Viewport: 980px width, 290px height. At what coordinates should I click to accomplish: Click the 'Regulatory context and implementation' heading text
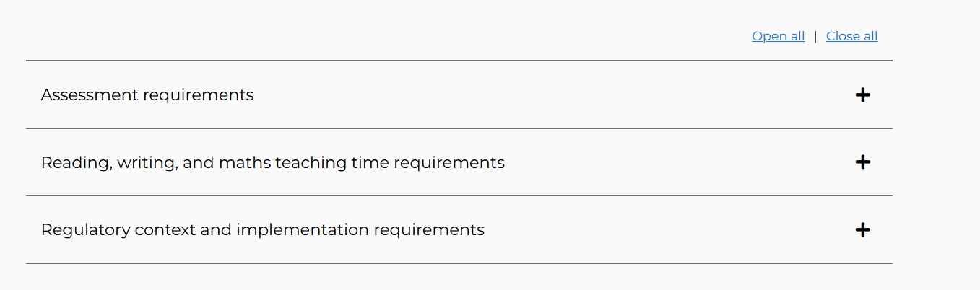[x=262, y=229]
